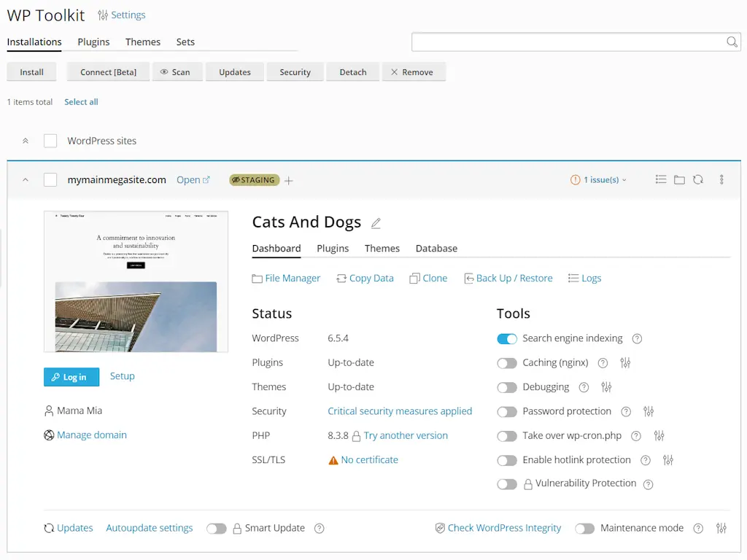This screenshot has height=560, width=747.
Task: Disable Search engine indexing
Action: click(507, 338)
